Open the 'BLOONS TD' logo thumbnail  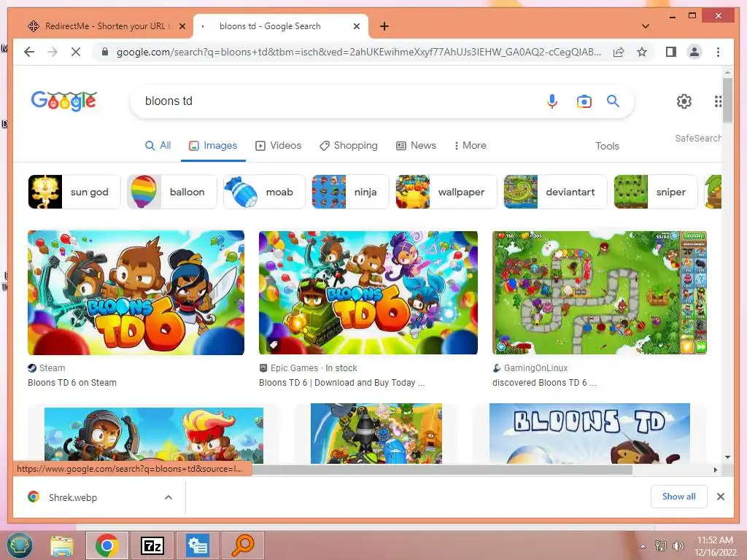pyautogui.click(x=589, y=433)
